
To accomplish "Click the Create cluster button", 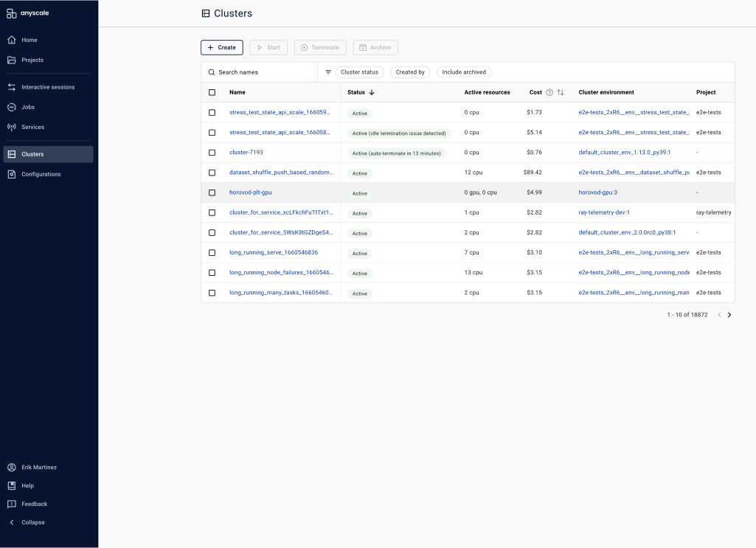I will (222, 48).
